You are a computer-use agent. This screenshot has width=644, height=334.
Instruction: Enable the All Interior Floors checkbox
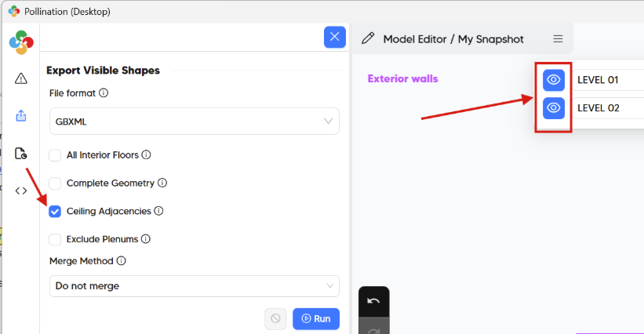point(55,155)
